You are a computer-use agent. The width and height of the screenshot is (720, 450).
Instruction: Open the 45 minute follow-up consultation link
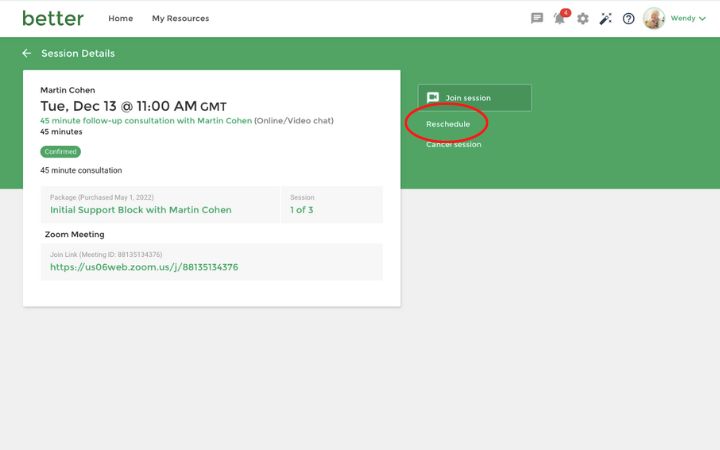click(146, 120)
